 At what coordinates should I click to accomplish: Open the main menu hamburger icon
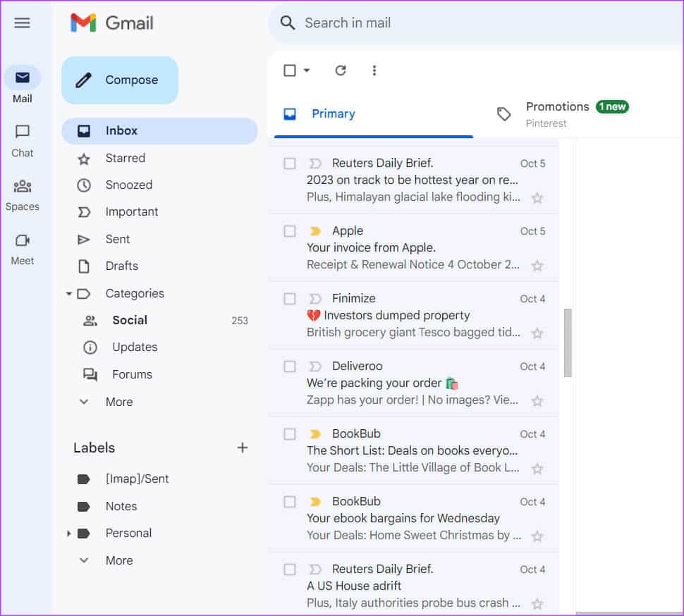(23, 23)
